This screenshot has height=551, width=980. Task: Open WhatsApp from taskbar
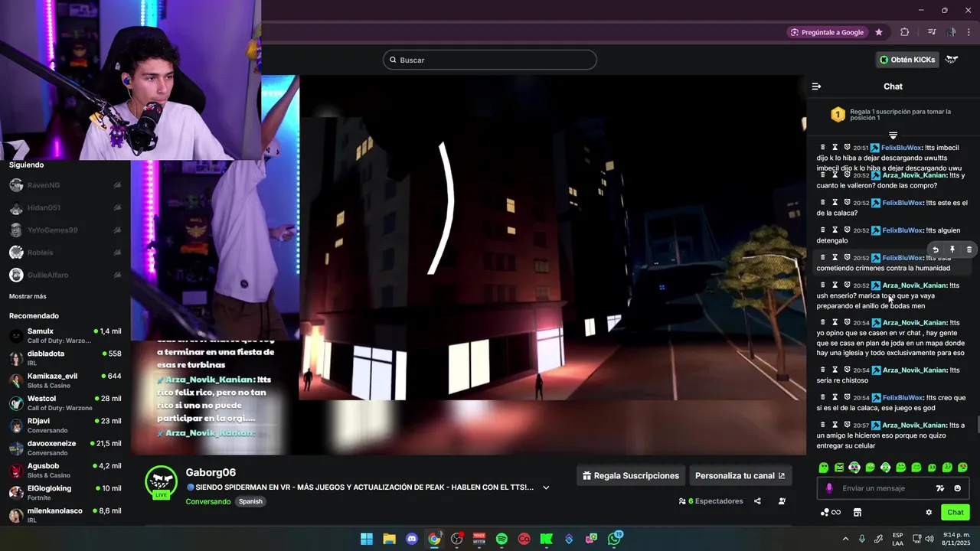(x=614, y=539)
